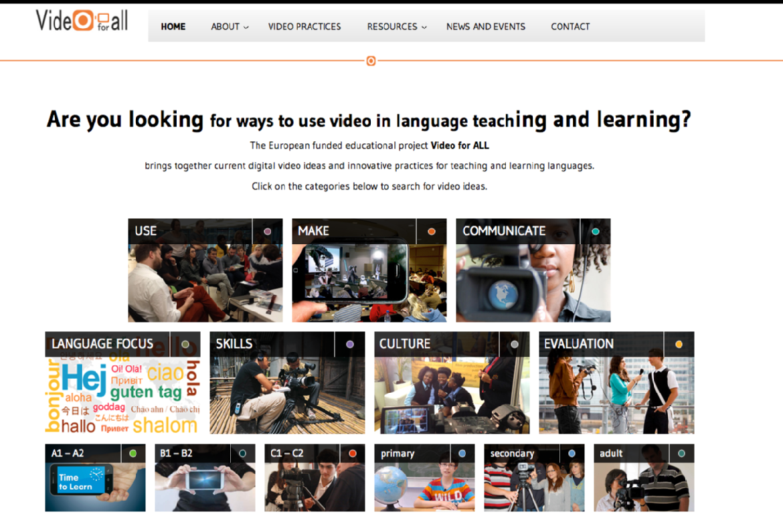This screenshot has height=532, width=783.
Task: Click the purple dot on USE tile
Action: pos(268,232)
